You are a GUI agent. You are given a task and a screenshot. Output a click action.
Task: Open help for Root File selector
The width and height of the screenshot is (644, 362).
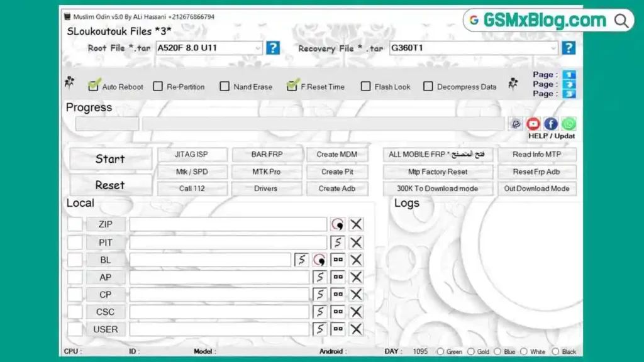click(x=273, y=48)
